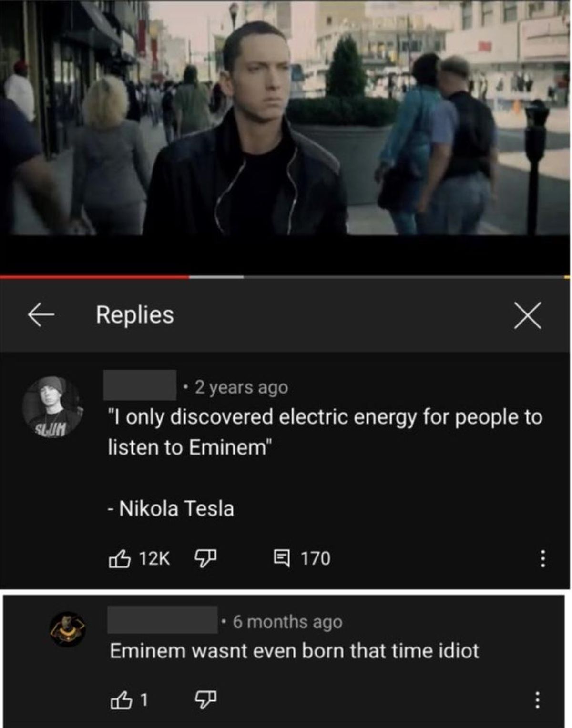Open more options for the 6 months ago reply
572x728 pixels.
[537, 700]
